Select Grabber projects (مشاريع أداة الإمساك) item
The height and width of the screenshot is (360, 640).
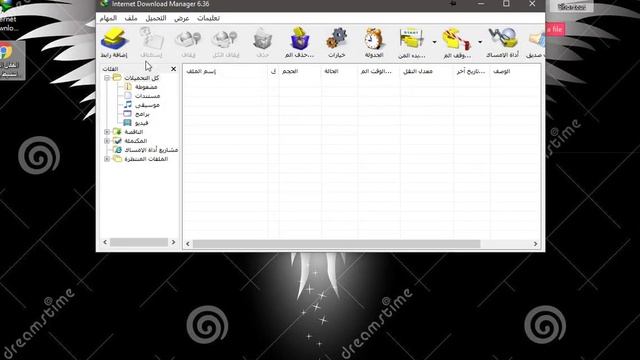pos(151,150)
